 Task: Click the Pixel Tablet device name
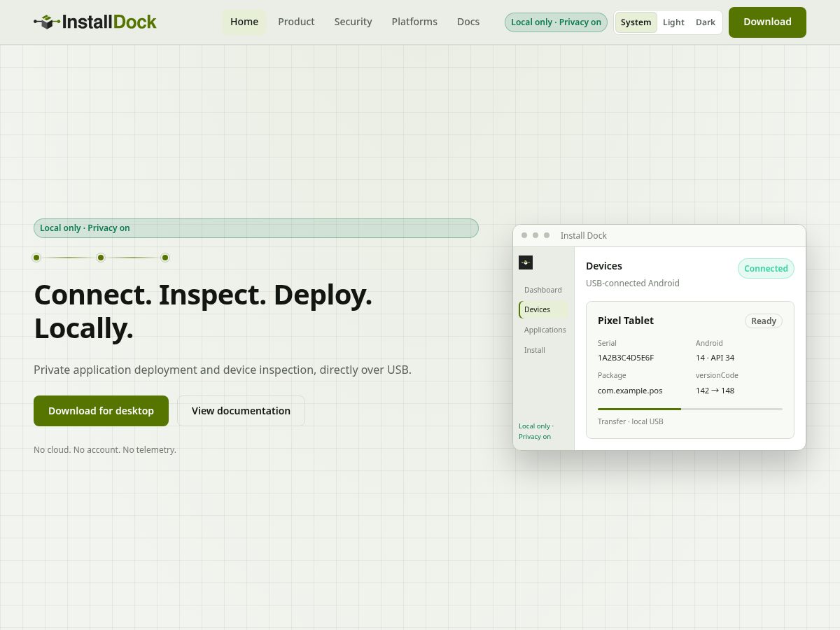click(x=626, y=321)
